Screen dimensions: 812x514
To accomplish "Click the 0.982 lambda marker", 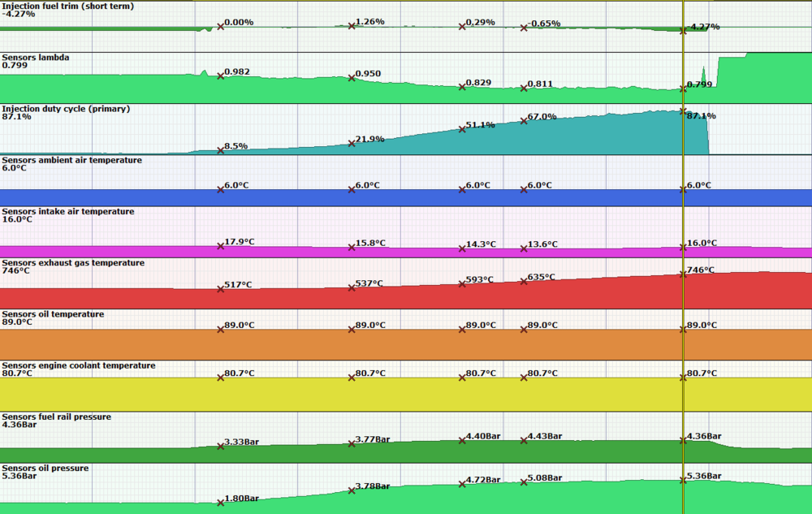I will pos(221,76).
